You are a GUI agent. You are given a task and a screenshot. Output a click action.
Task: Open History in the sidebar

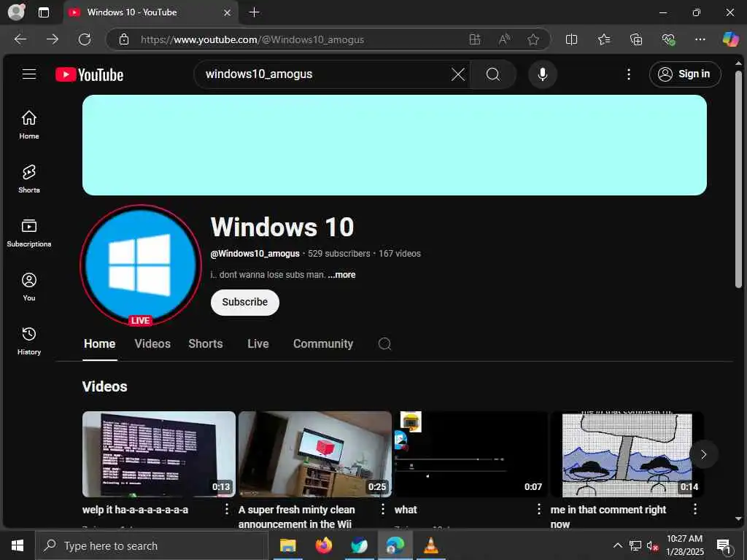(x=29, y=341)
